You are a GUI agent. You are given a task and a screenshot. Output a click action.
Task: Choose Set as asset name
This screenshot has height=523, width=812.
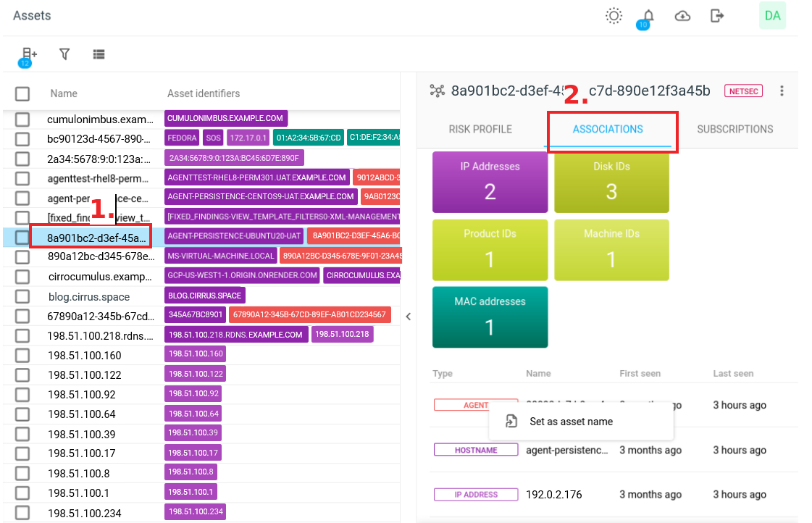pyautogui.click(x=571, y=422)
